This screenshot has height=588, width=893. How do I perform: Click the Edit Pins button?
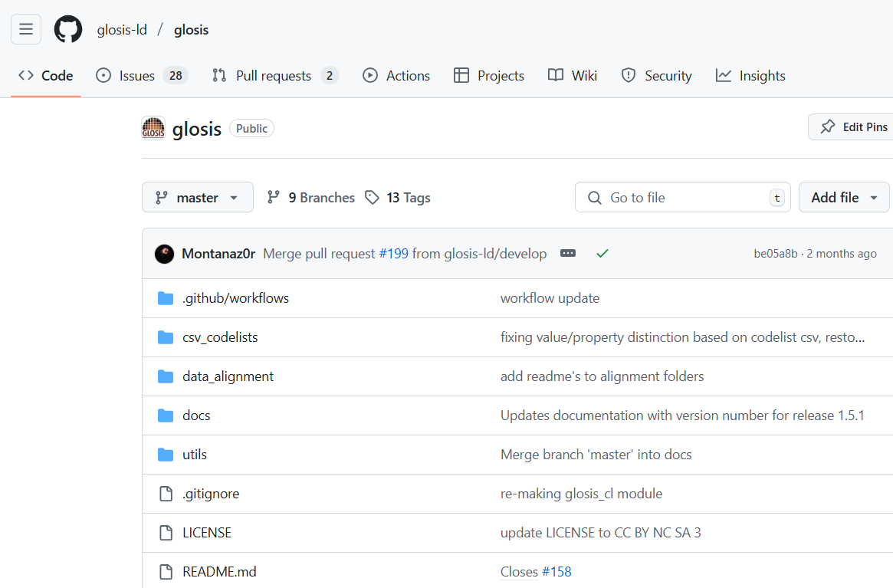(853, 127)
